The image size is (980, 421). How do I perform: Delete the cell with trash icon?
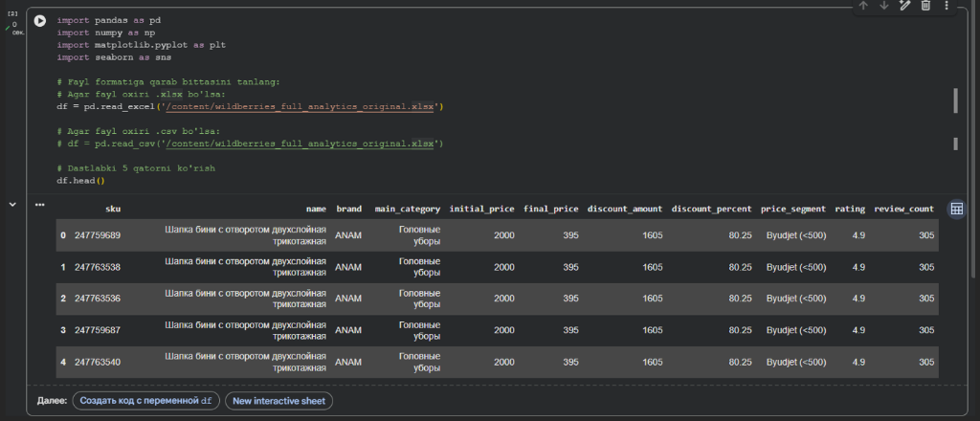click(925, 6)
